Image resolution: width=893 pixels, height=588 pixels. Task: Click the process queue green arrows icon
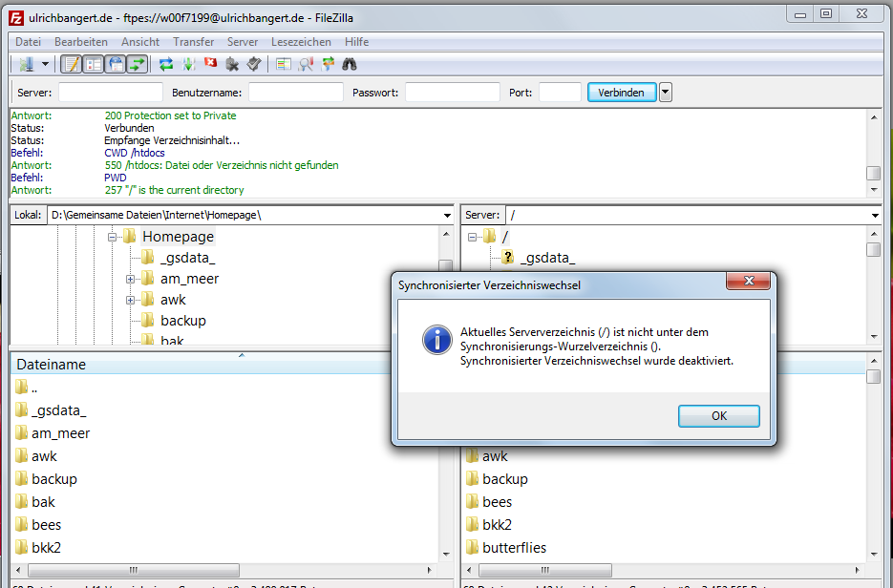tap(188, 64)
